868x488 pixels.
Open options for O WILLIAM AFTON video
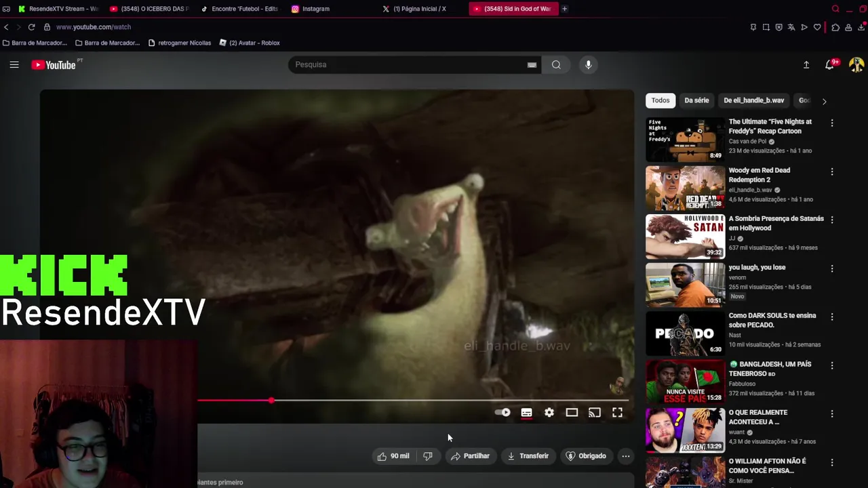832,462
